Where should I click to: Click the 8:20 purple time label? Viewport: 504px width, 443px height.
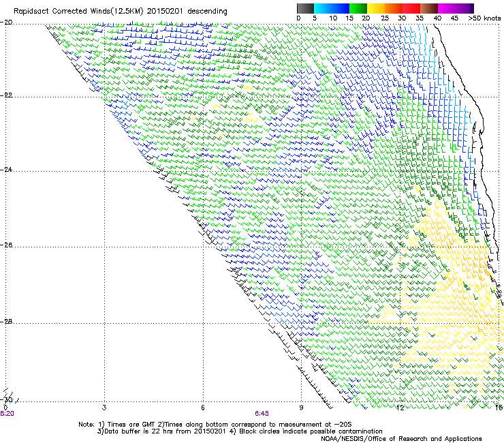[7, 414]
